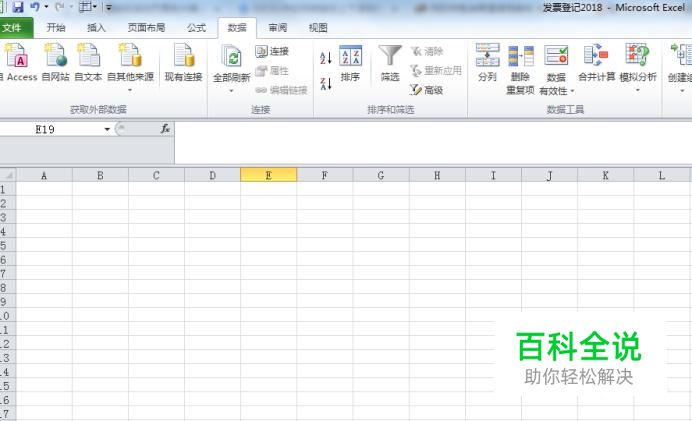The width and height of the screenshot is (692, 421).
Task: Switch to the 视图 ribbon tab
Action: pos(318,28)
